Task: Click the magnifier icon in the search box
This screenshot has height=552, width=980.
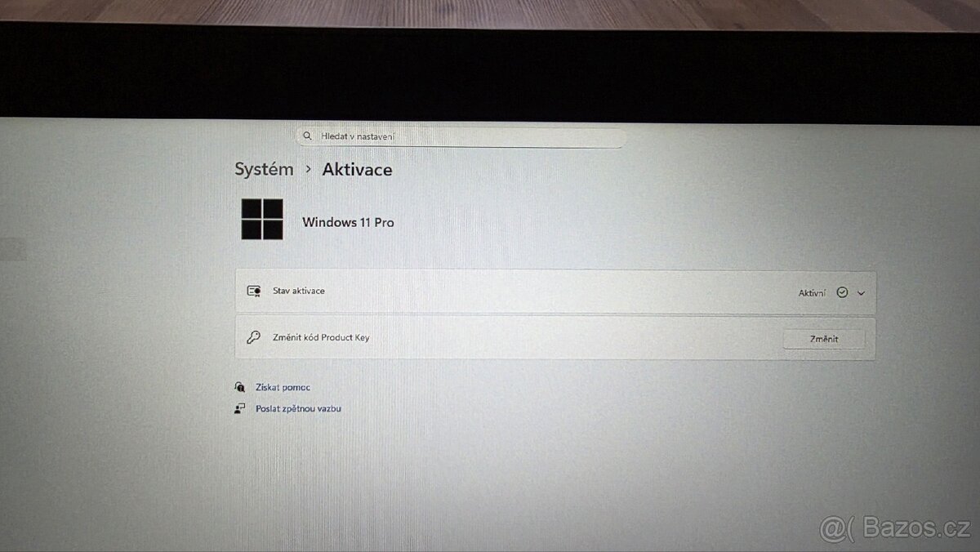Action: 307,136
